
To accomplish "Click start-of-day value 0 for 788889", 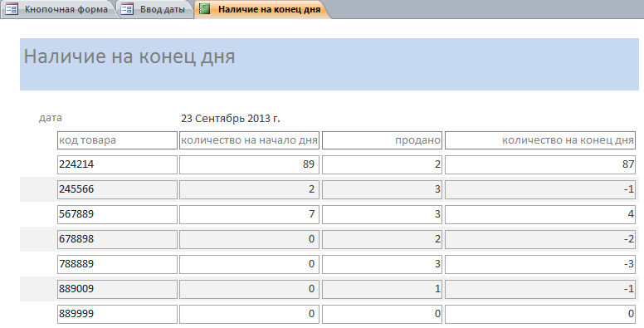I will tap(249, 264).
